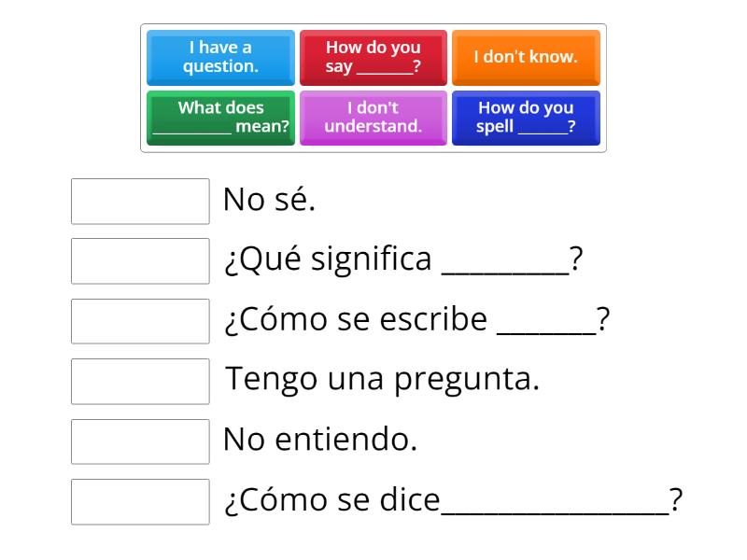Click the answer box beside '¿Qué significa ________?'
Viewport: 747px width, 560px height.
coord(140,261)
